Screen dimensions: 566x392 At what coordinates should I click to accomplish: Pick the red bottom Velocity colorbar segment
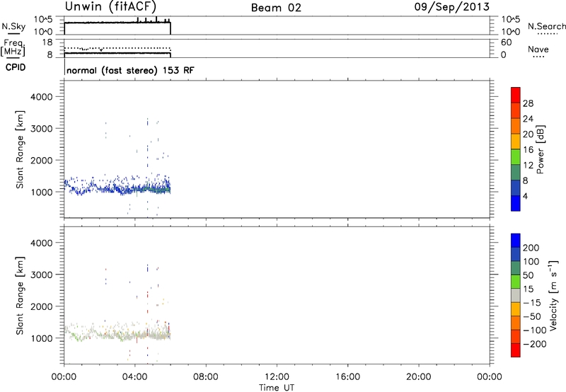click(516, 350)
